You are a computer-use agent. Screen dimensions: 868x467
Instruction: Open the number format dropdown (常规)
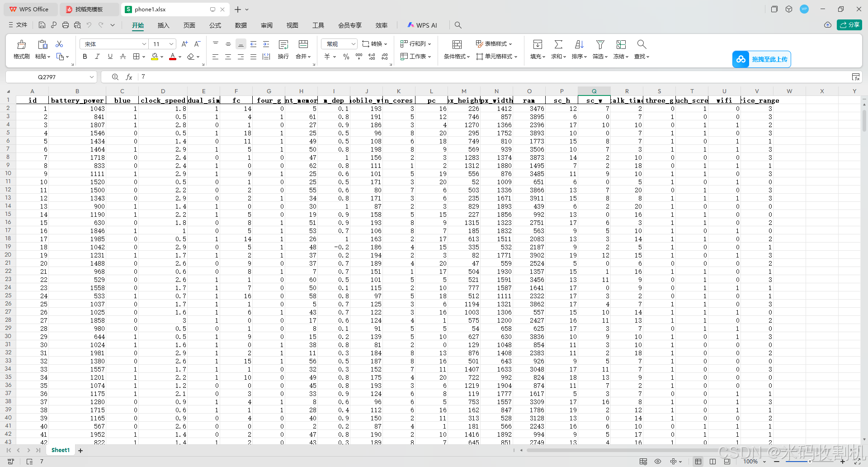[353, 44]
